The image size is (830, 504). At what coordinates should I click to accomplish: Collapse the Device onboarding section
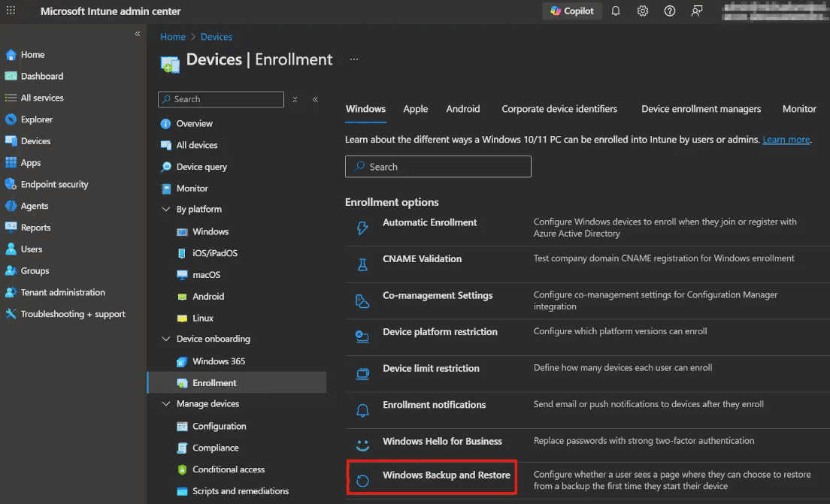coord(166,340)
